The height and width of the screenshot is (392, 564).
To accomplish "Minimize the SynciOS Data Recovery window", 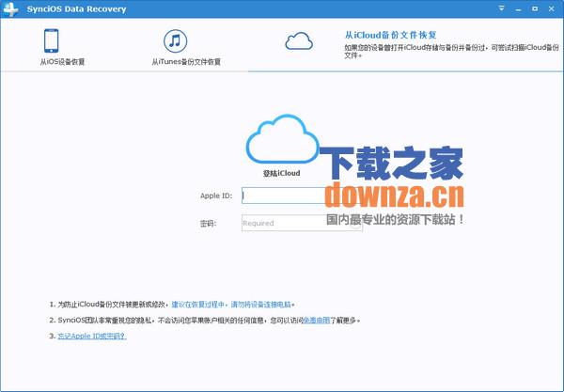I will (518, 9).
